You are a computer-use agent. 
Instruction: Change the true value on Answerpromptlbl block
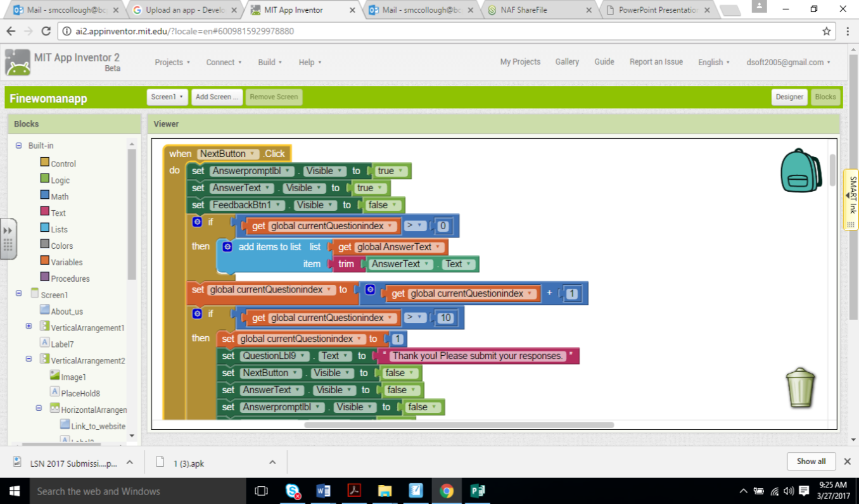pyautogui.click(x=390, y=171)
